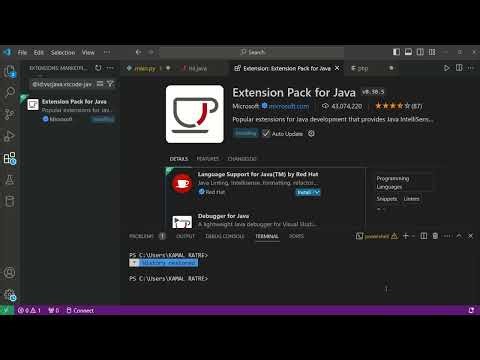
Task: Close the Extension Pack for Java tab
Action: pyautogui.click(x=337, y=68)
